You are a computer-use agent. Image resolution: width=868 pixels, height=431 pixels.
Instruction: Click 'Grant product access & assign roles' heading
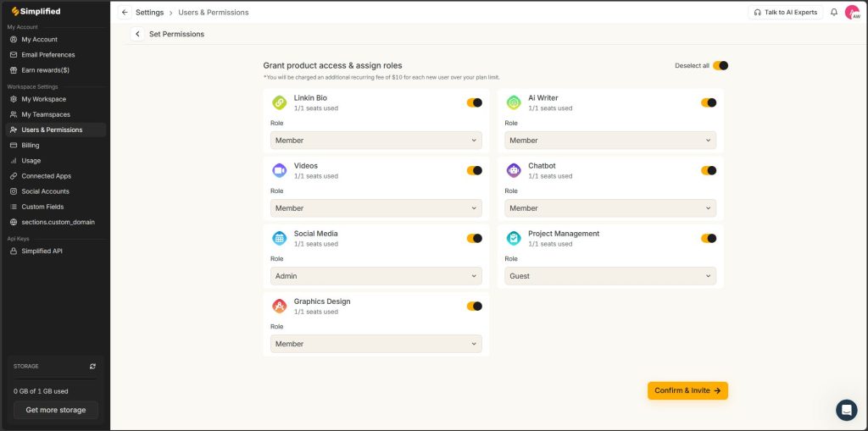332,65
